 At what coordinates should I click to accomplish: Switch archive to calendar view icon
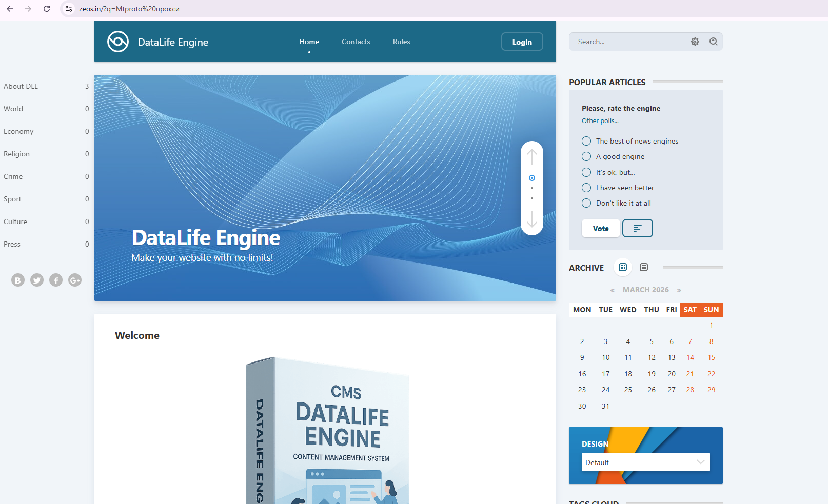623,267
